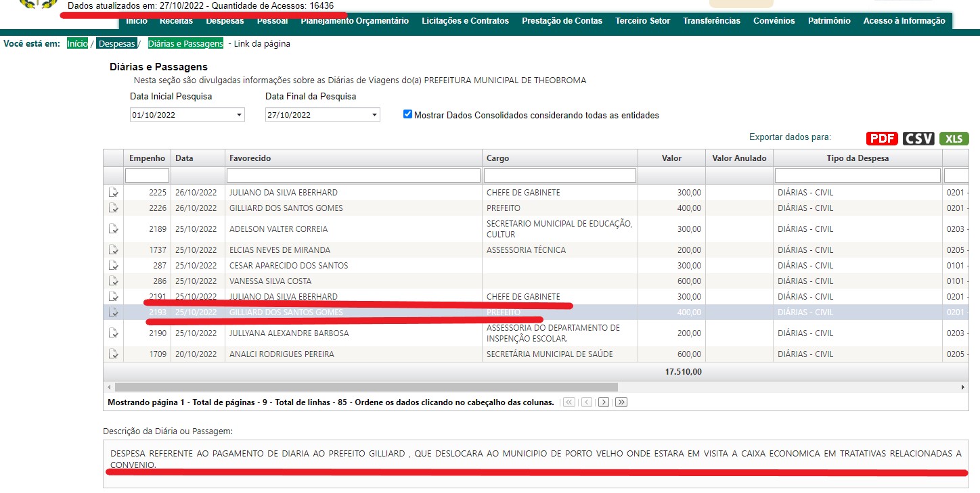Click the Cargo filter input field
This screenshot has width=980, height=493.
coord(560,176)
